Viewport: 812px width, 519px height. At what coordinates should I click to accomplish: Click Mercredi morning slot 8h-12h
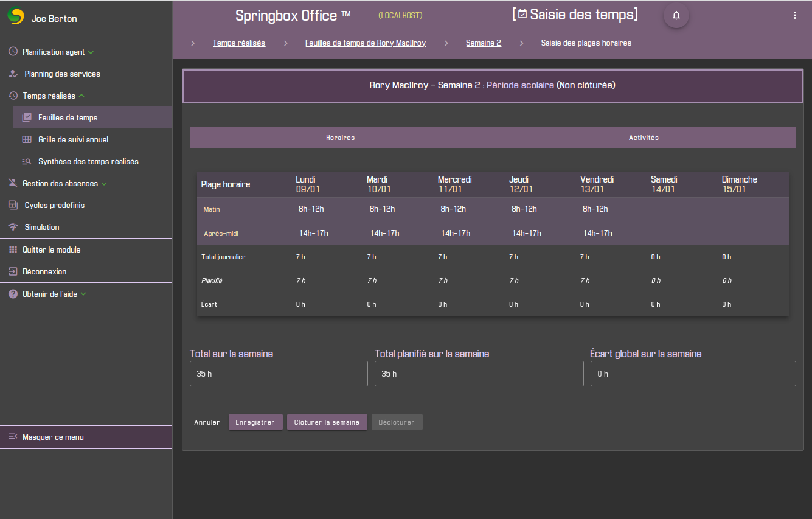453,209
